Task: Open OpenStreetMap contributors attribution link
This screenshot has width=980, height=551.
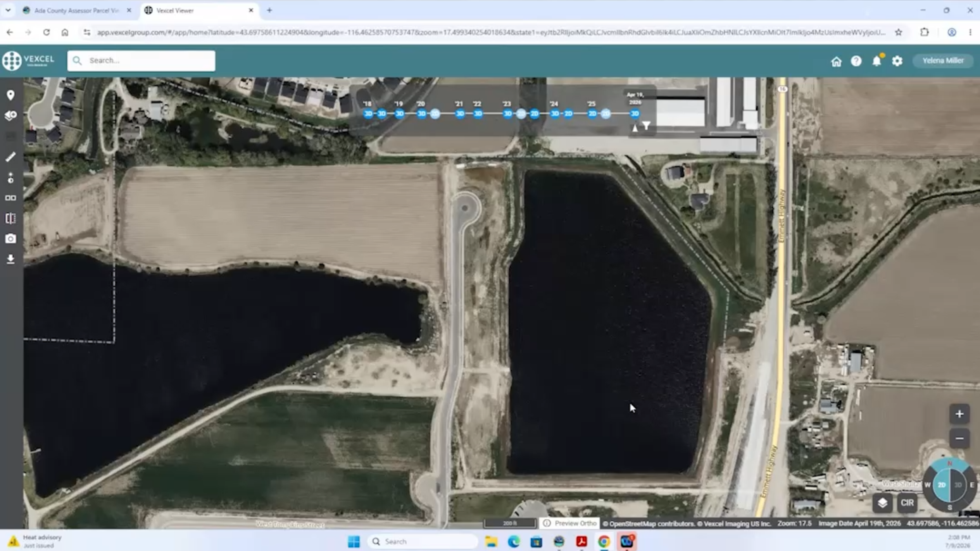Action: (648, 523)
